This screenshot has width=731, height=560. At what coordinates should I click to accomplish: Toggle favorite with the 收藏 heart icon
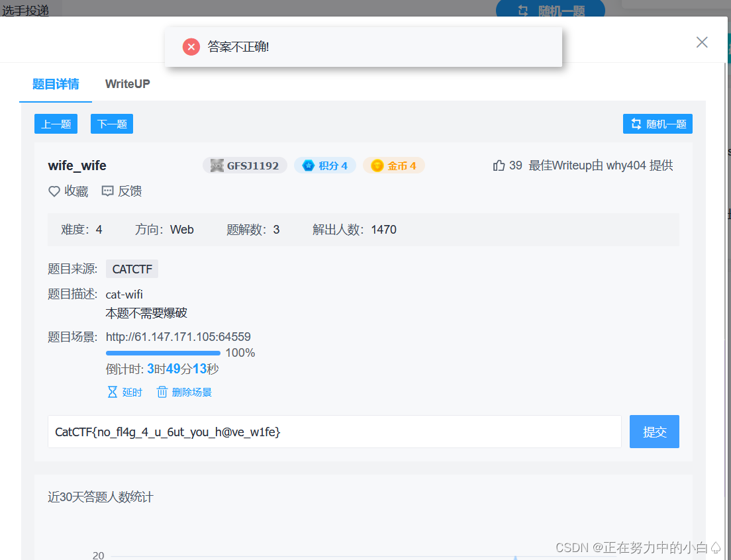click(x=54, y=191)
